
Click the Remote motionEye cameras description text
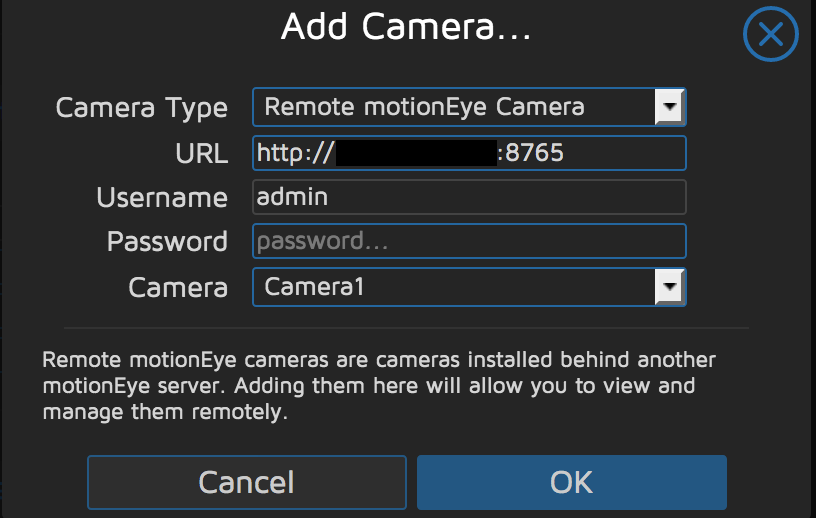point(379,386)
